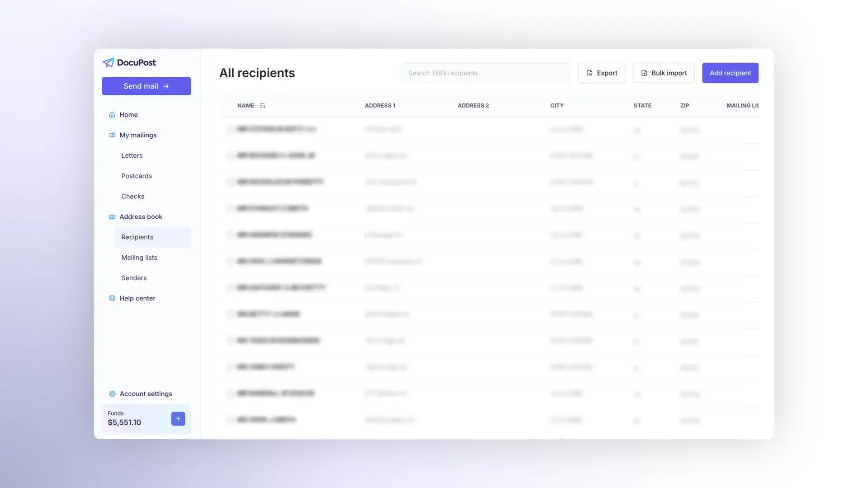This screenshot has width=868, height=488.
Task: Collapse the My mailings section
Action: coord(138,135)
